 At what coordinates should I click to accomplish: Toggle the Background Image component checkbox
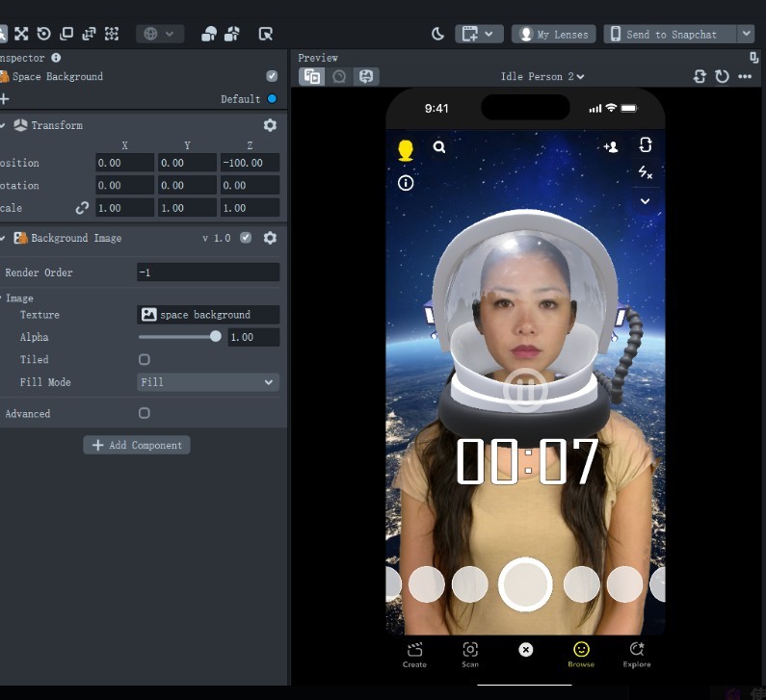246,238
